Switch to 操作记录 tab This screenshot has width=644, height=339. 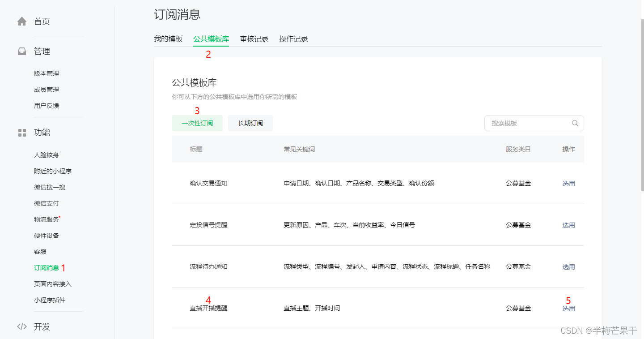[293, 39]
